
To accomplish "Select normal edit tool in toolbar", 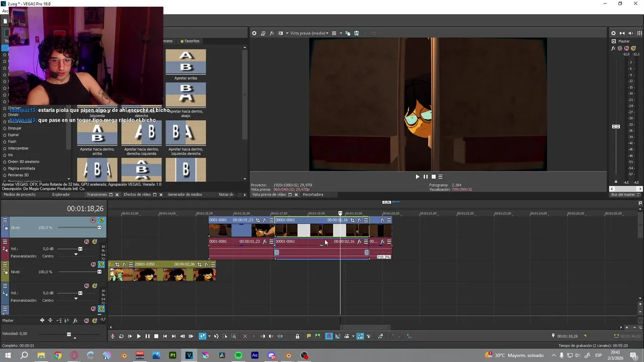I will tap(202, 336).
